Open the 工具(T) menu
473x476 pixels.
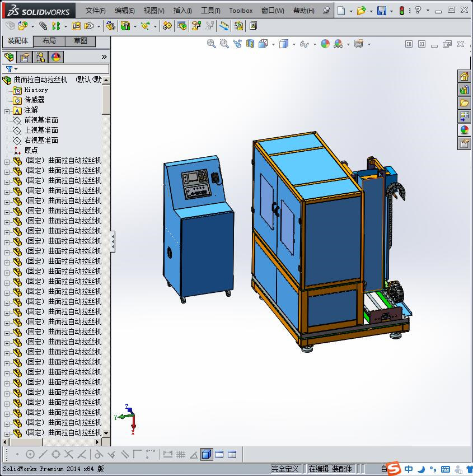pyautogui.click(x=210, y=11)
